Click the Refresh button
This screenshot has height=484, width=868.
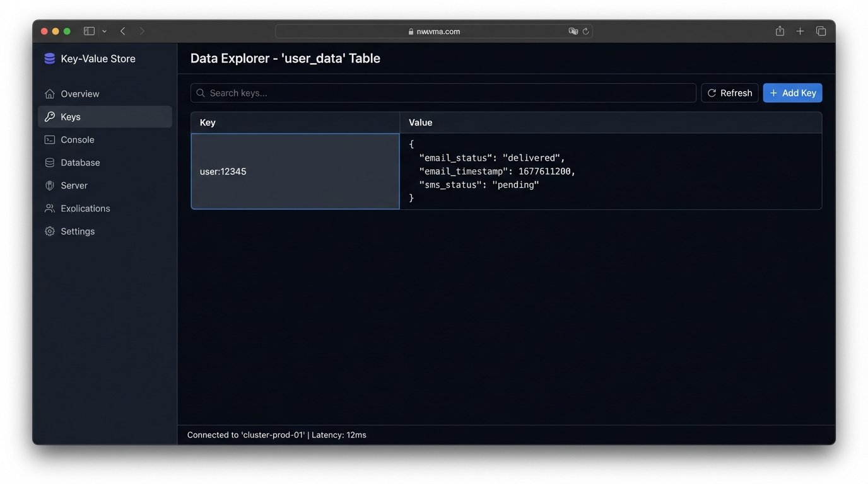pos(729,93)
